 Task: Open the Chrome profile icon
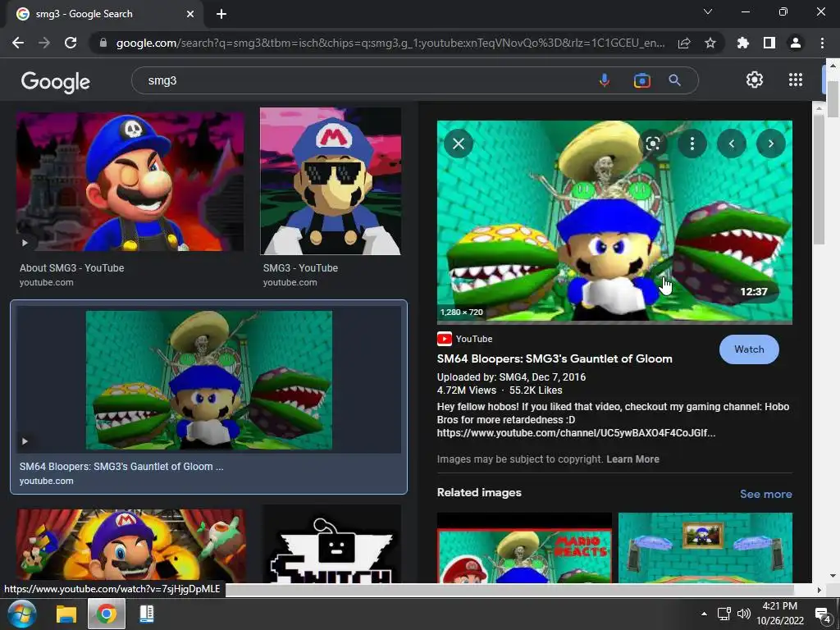[796, 43]
